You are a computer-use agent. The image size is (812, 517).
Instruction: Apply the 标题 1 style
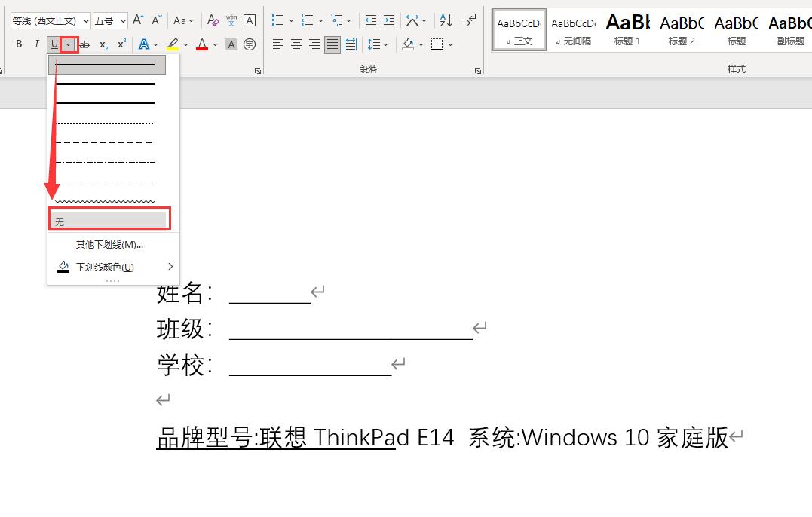tap(627, 30)
